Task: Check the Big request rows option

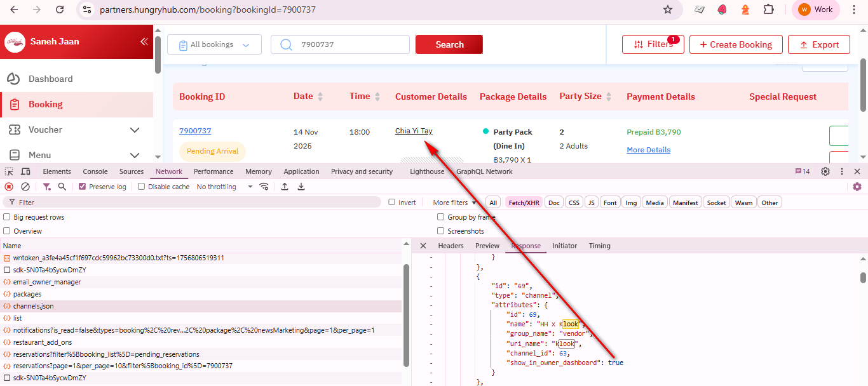Action: pyautogui.click(x=7, y=217)
